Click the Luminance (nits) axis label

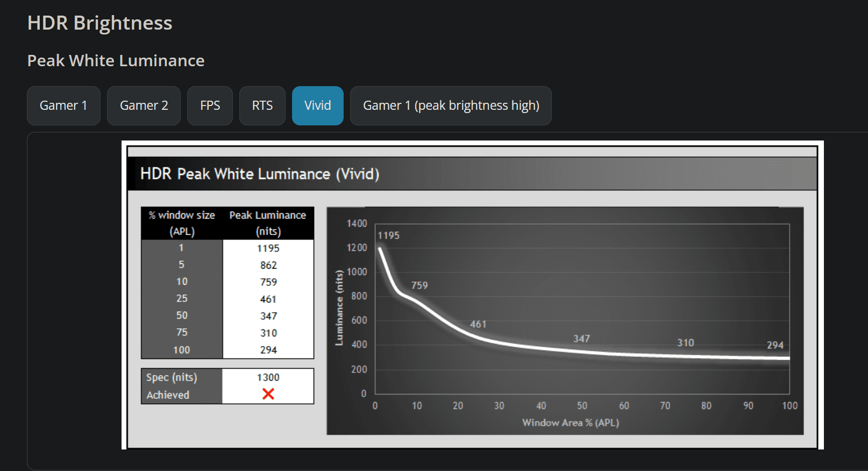339,308
